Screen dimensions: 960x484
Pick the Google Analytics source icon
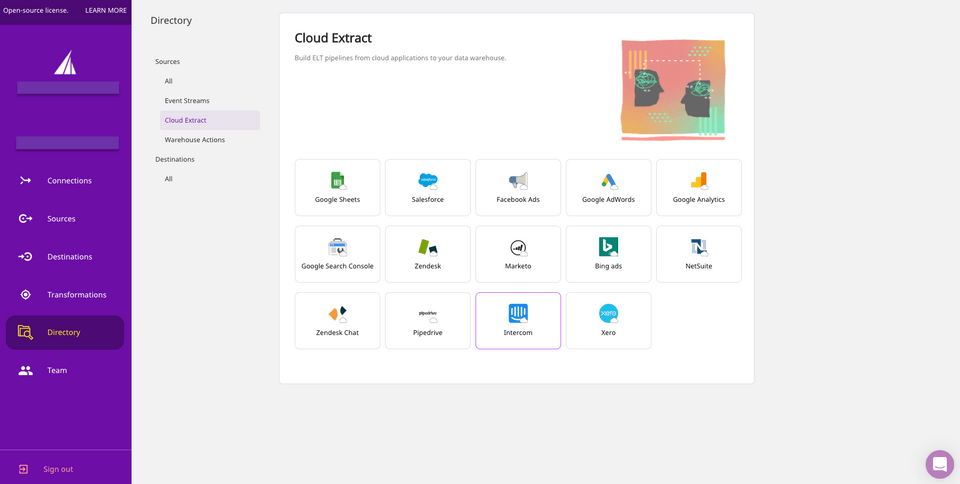click(x=699, y=181)
